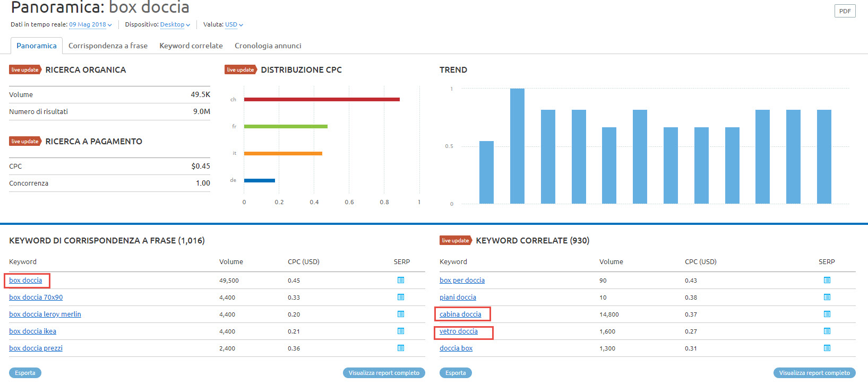This screenshot has width=868, height=385.
Task: Open the box doccia prezzi link
Action: point(36,348)
